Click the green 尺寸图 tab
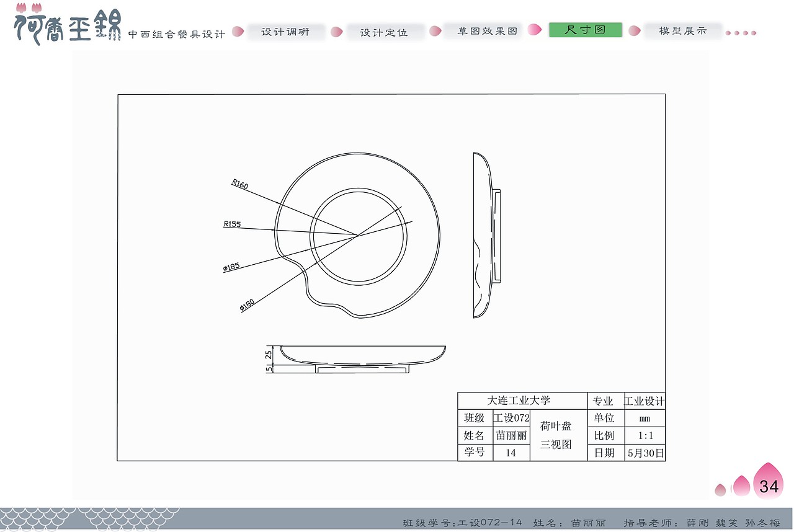The width and height of the screenshot is (794, 532). coord(585,30)
